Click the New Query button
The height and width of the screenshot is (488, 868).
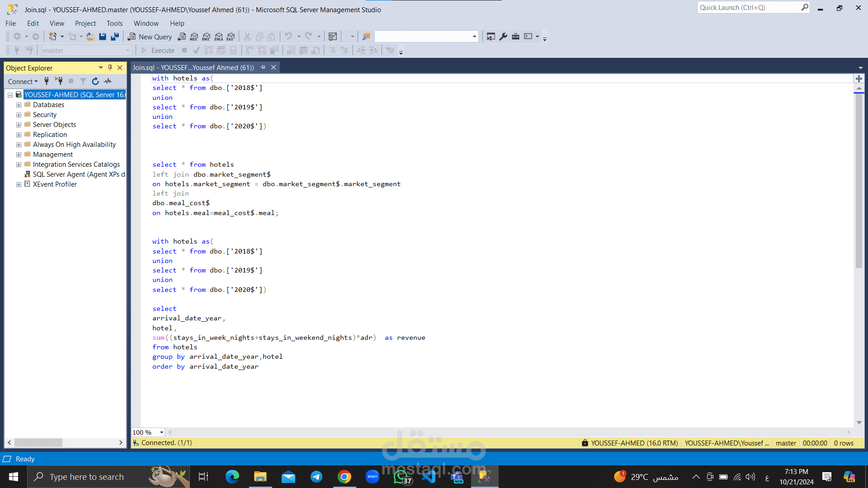[150, 37]
